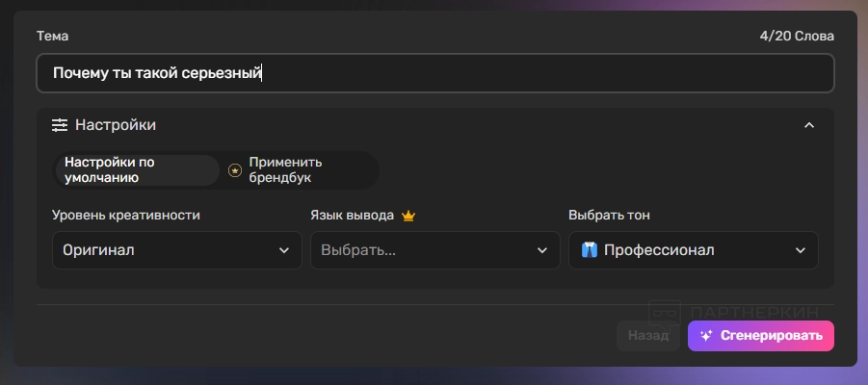This screenshot has height=385, width=868.
Task: Click the suit icon in tone selector
Action: coord(590,250)
